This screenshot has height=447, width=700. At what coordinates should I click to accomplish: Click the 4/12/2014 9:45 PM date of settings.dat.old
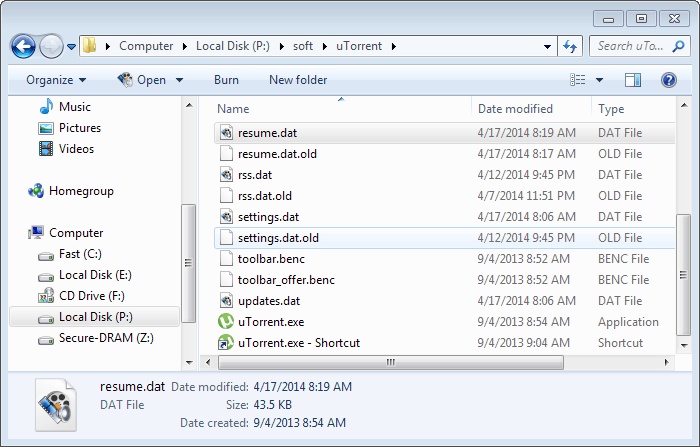click(526, 238)
